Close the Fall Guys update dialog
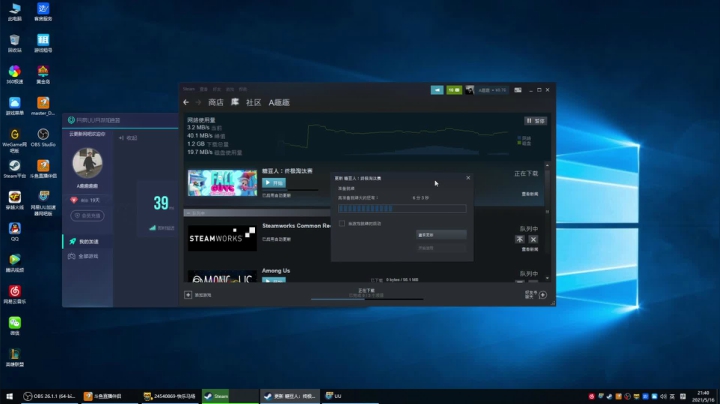 pos(468,178)
